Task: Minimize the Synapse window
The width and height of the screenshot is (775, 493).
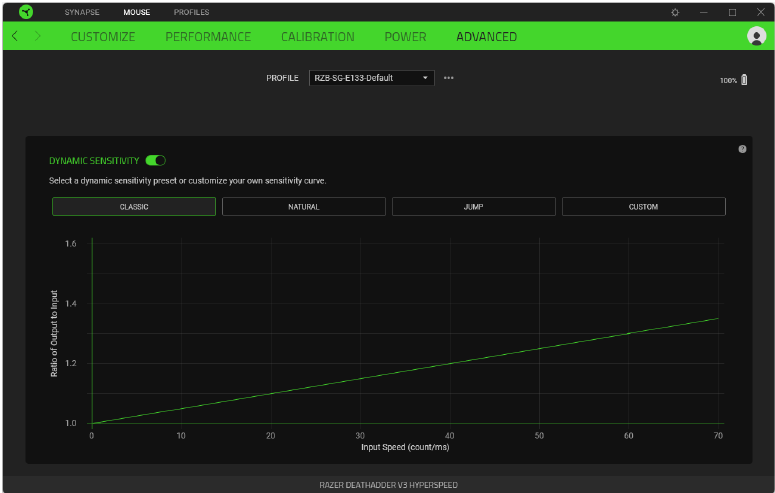Action: click(x=704, y=12)
